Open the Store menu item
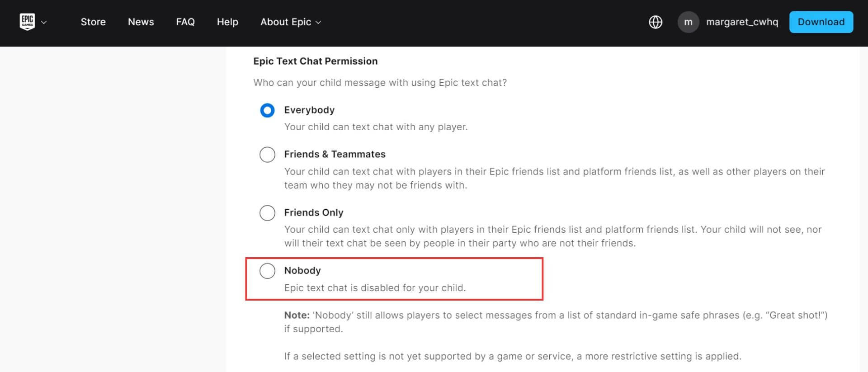 click(x=93, y=22)
